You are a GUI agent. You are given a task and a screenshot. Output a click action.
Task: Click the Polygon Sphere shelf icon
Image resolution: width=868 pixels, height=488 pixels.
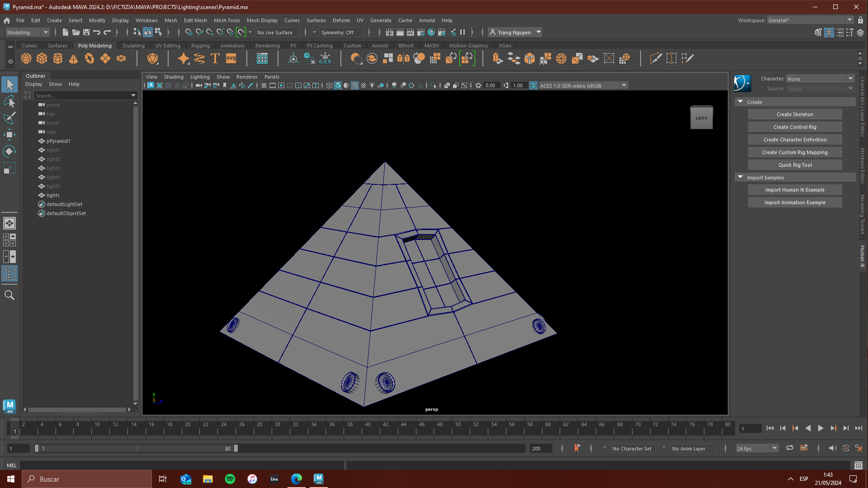tap(26, 58)
